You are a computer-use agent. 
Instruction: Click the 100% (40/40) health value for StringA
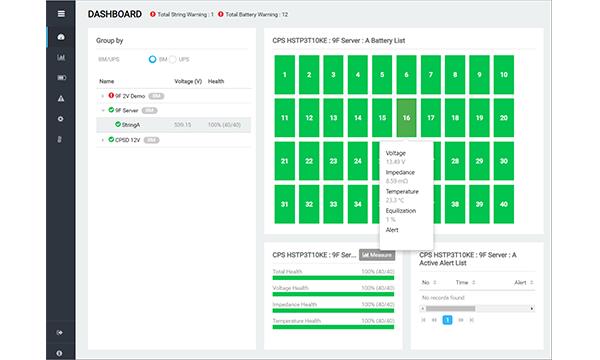pos(224,125)
